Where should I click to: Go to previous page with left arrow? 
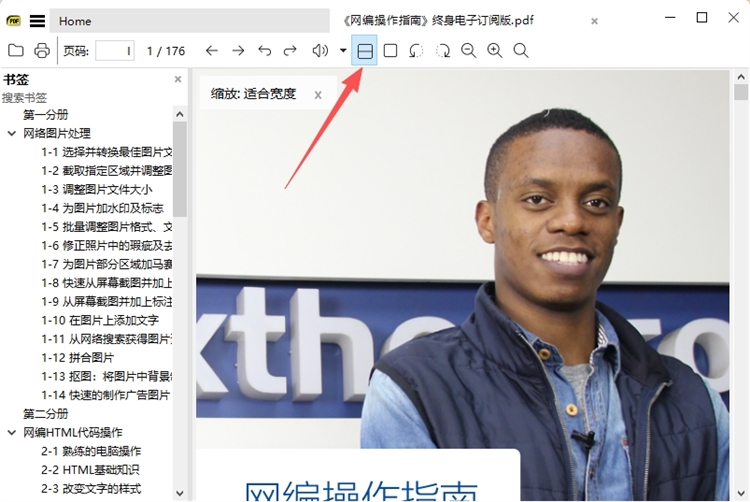211,51
